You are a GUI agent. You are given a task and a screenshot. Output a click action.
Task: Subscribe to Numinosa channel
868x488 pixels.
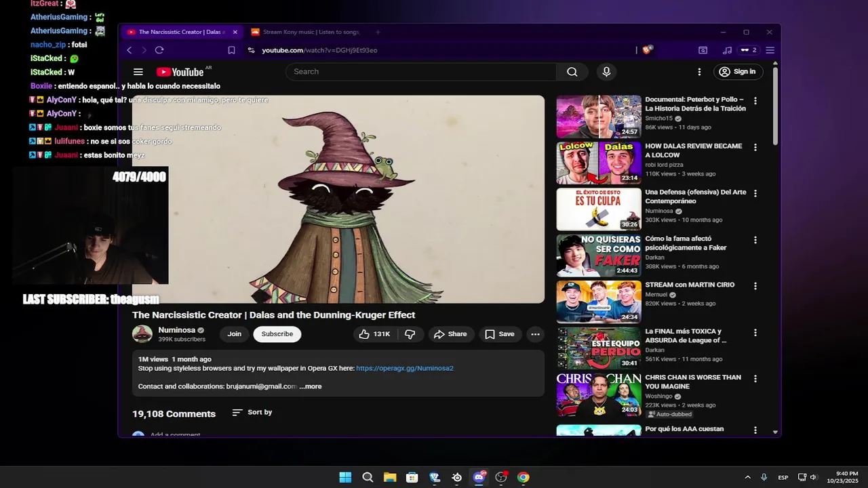coord(277,334)
